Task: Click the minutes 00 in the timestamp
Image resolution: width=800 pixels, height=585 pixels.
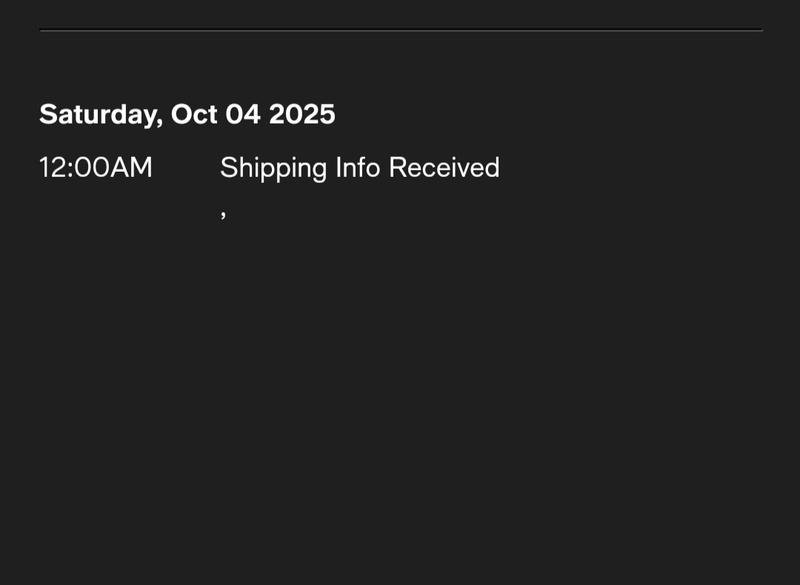Action: click(x=91, y=168)
